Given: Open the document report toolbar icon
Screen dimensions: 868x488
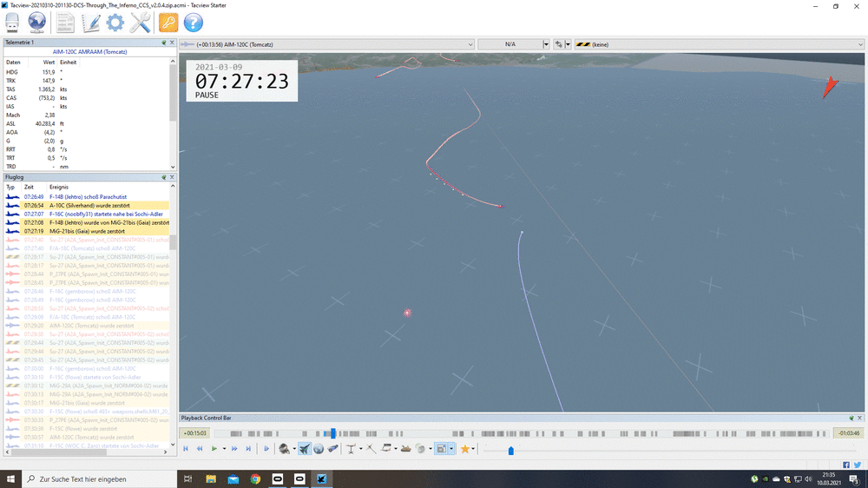Looking at the screenshot, I should click(65, 23).
